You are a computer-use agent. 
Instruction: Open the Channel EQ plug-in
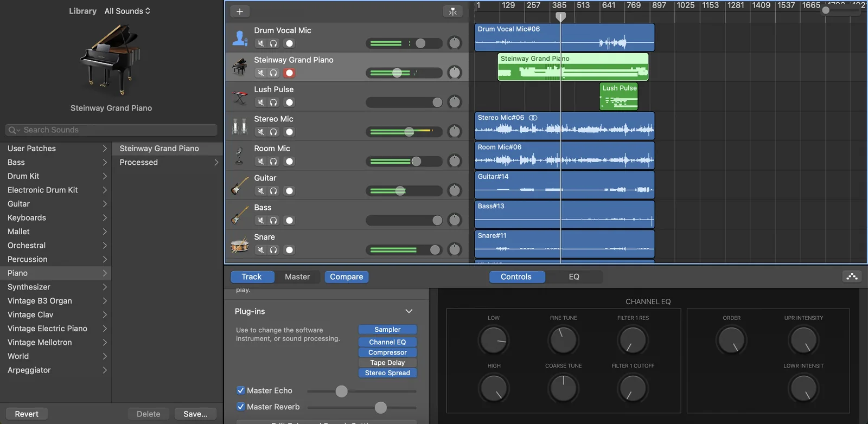pos(387,342)
